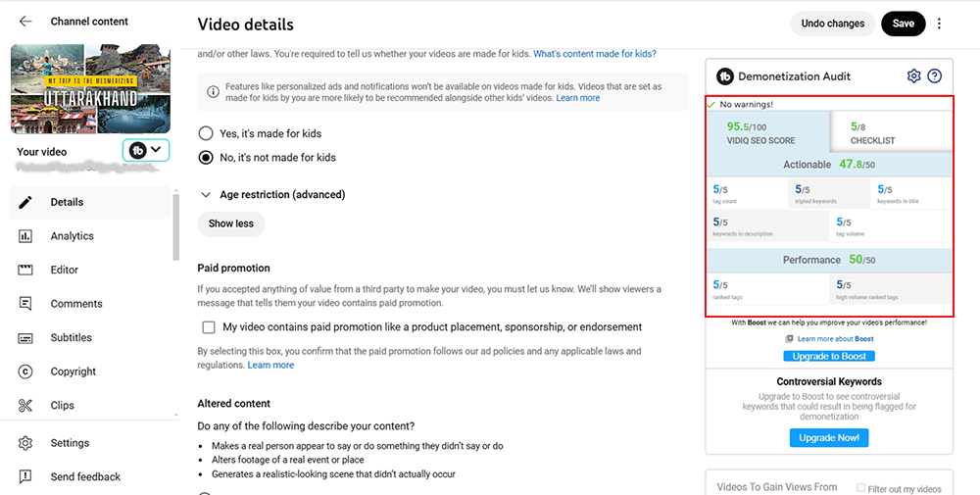
Task: Open "What's content made for kids?" link
Action: pyautogui.click(x=595, y=54)
